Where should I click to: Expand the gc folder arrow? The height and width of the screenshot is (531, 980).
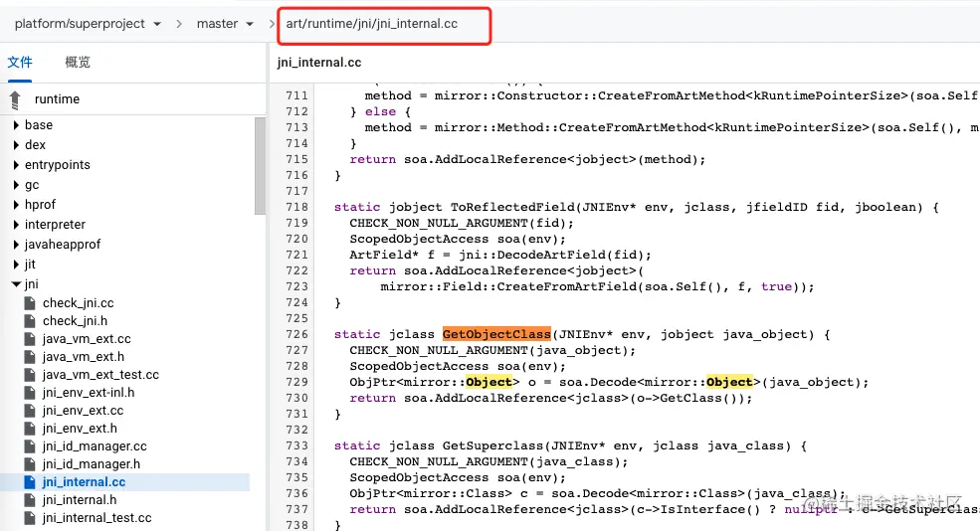point(16,185)
